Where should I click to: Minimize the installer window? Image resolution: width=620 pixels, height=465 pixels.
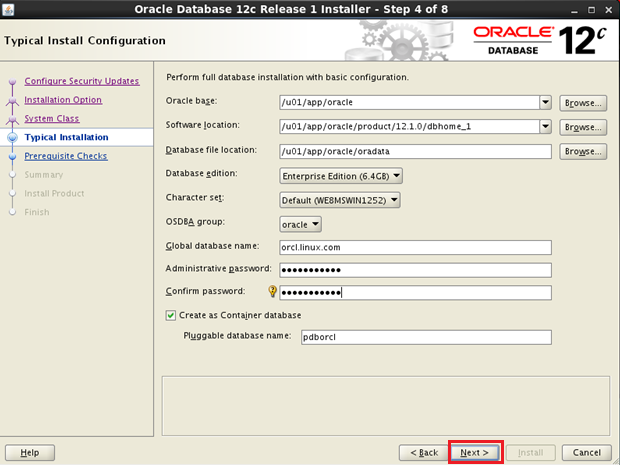[575, 10]
